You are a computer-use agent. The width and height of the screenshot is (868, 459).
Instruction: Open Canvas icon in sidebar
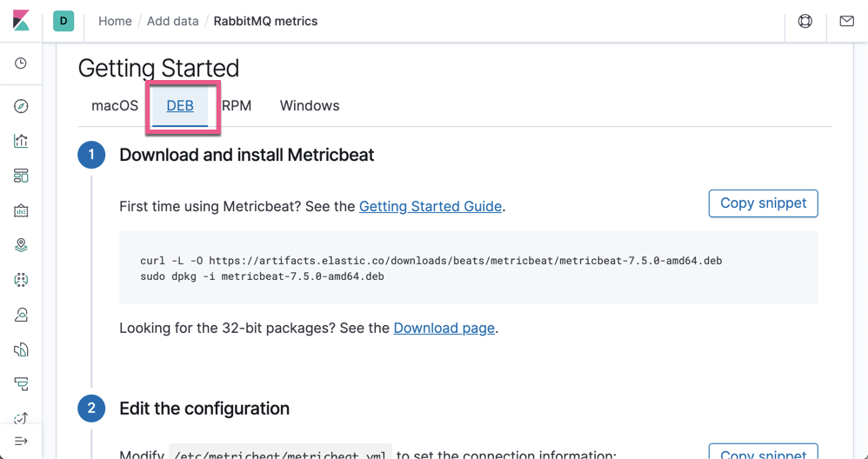click(x=21, y=210)
